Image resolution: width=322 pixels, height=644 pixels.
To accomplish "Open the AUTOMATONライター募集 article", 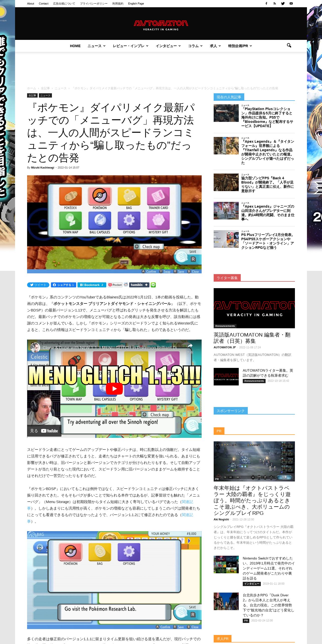I will pos(268,373).
